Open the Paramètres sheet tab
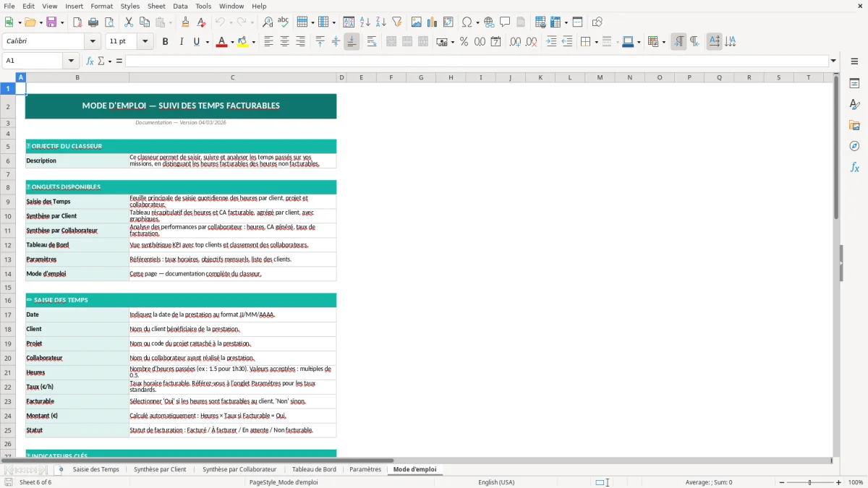The width and height of the screenshot is (868, 488). click(x=365, y=469)
